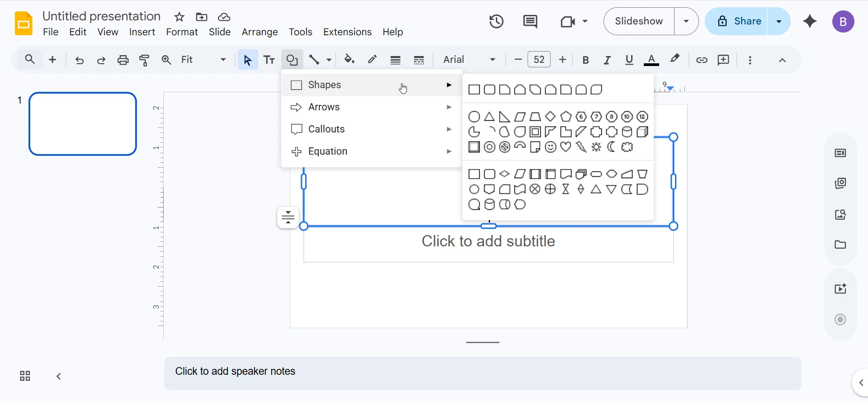868x401 pixels.
Task: Click the Gemini sparkle icon
Action: click(x=810, y=21)
